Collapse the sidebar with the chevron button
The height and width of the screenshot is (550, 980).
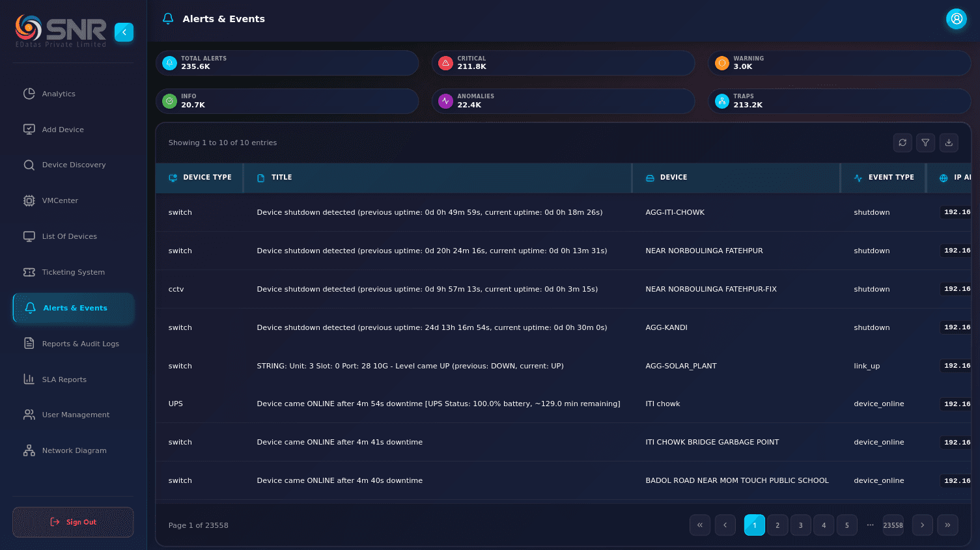124,32
